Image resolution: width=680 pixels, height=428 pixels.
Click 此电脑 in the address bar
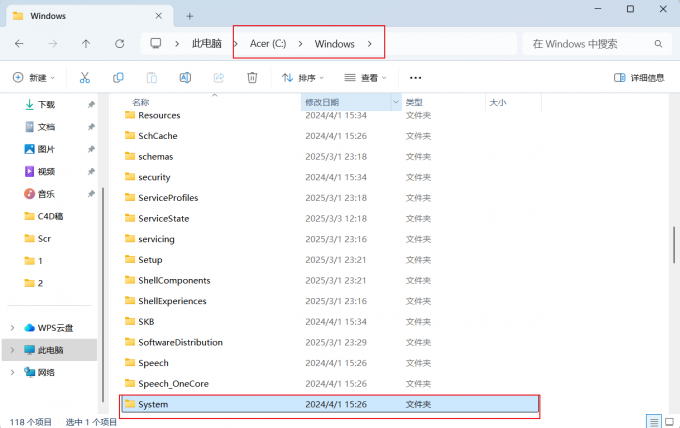coord(207,44)
